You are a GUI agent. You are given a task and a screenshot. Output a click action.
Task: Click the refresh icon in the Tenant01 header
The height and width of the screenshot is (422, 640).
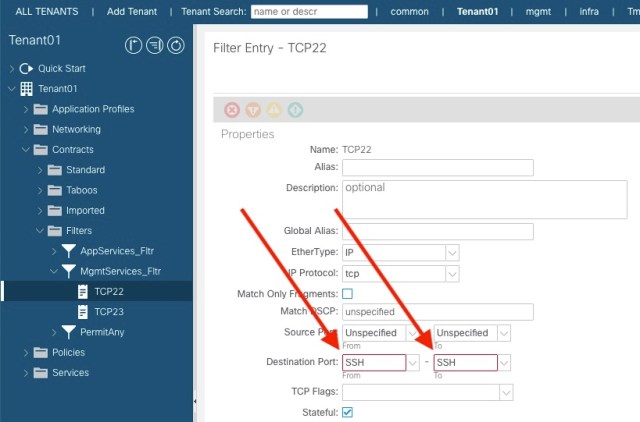(x=176, y=45)
